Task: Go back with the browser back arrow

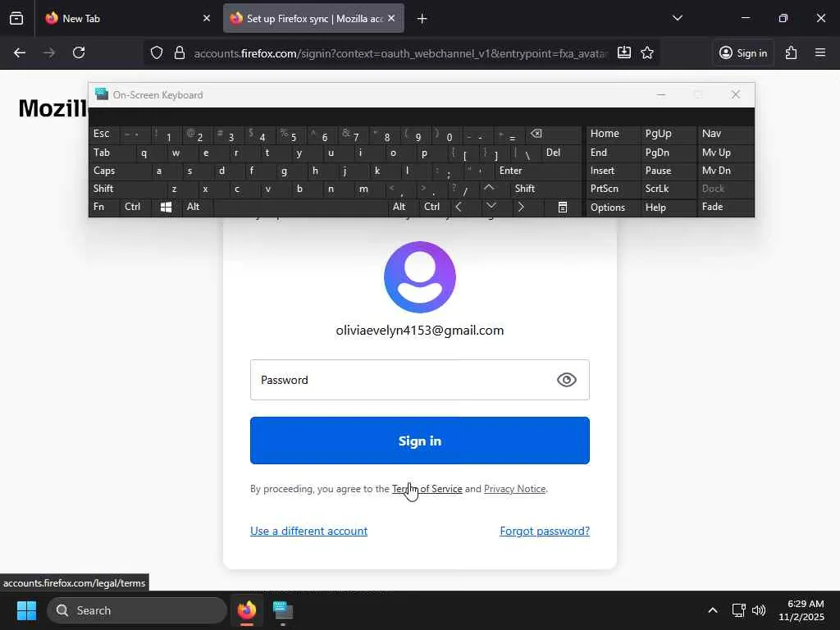Action: [x=20, y=52]
